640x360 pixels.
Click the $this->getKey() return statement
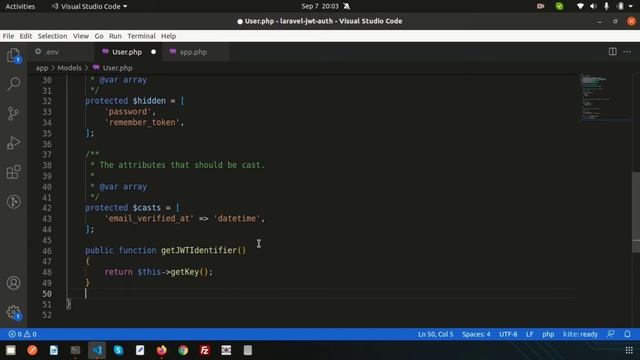(x=158, y=272)
